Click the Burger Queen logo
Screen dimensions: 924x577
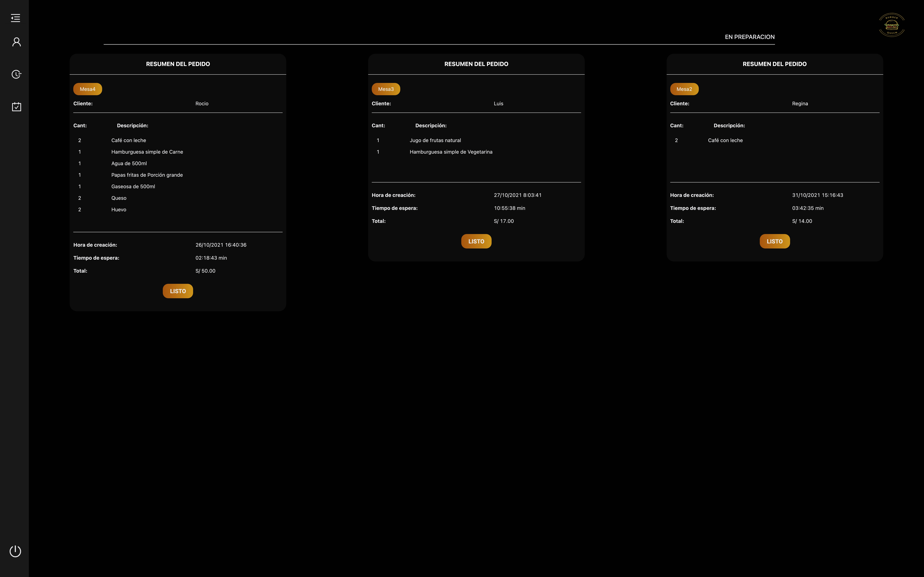892,25
